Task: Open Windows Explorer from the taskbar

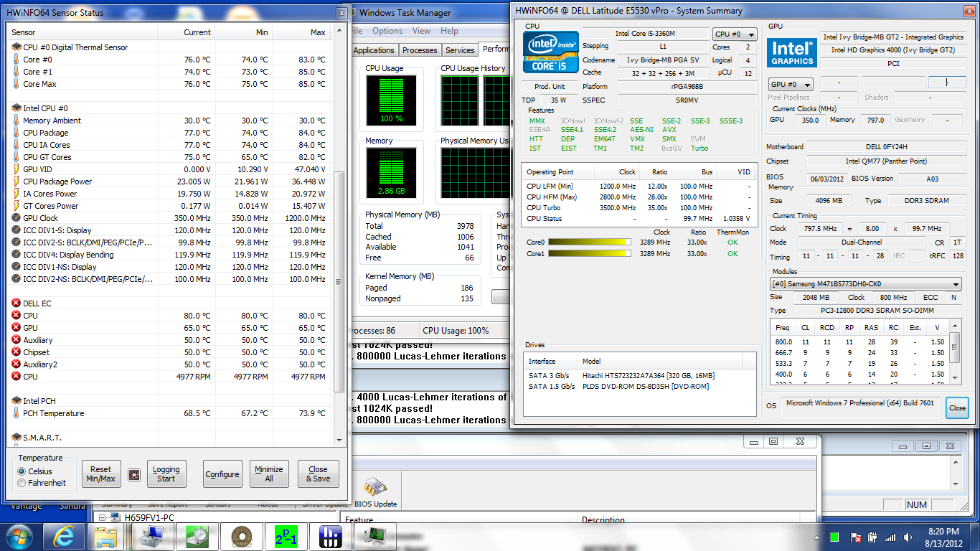Action: pos(107,536)
